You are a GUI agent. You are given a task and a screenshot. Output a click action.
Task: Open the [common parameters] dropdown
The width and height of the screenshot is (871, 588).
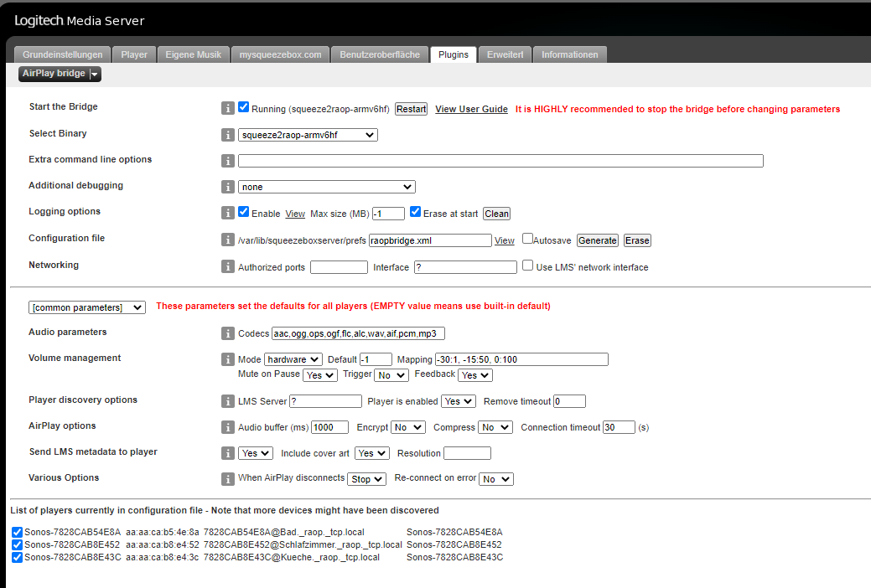87,307
